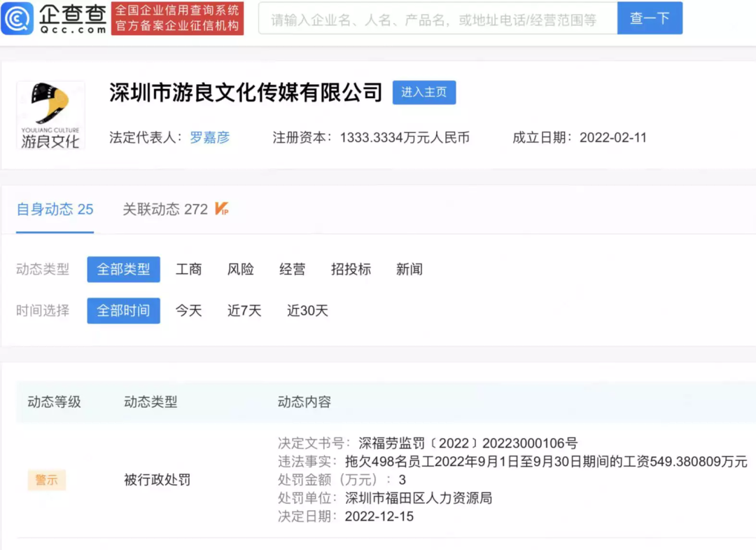The image size is (756, 550).
Task: Enable the 全部时间 time filter
Action: point(123,311)
